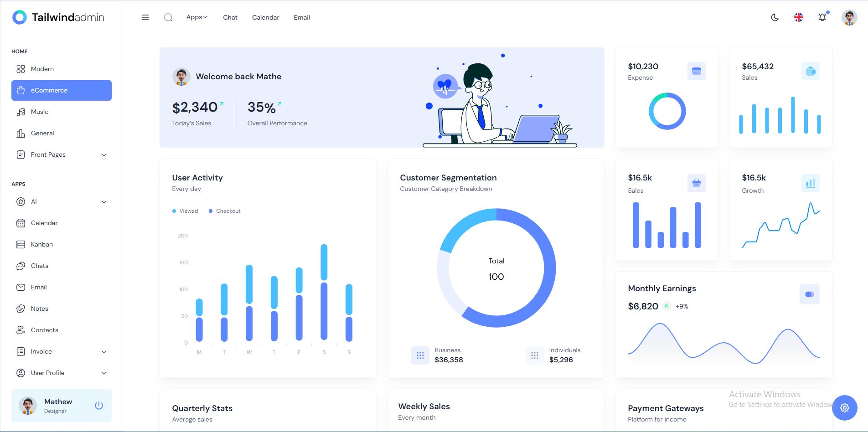
Task: Click the Chat link in top bar
Action: (x=230, y=17)
